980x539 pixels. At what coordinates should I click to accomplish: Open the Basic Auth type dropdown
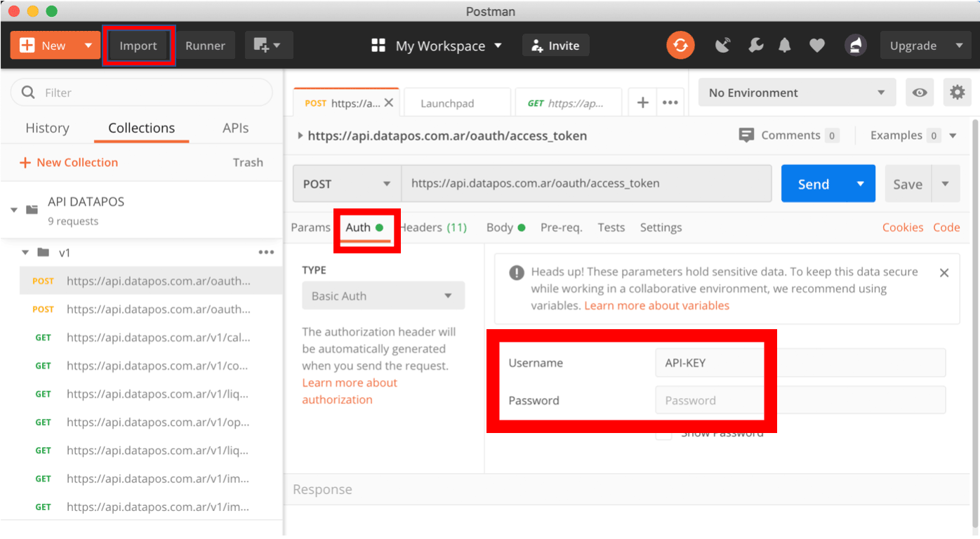(383, 296)
